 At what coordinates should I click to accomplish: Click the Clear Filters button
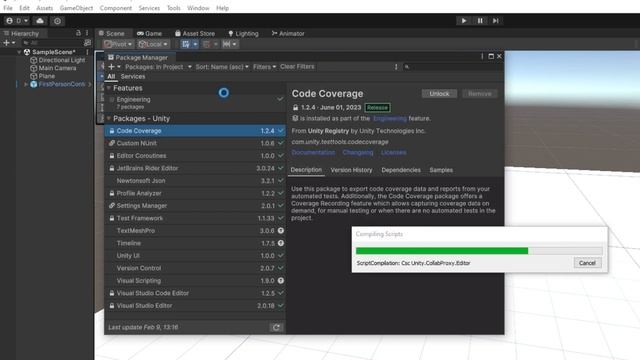[x=297, y=67]
